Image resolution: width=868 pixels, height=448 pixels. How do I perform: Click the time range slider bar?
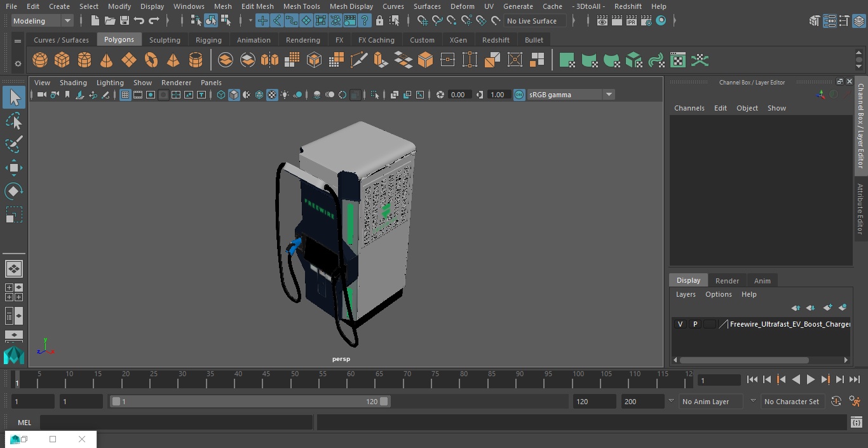click(x=250, y=402)
